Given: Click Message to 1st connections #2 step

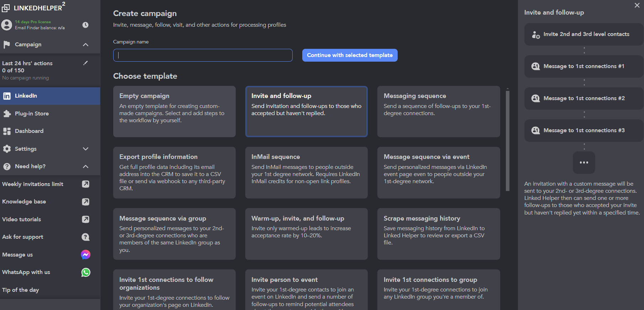Looking at the screenshot, I should [x=584, y=98].
